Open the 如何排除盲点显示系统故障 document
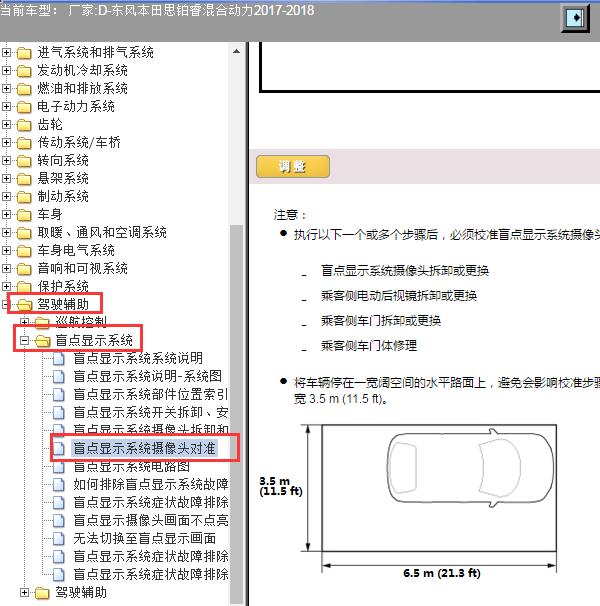Screen dimensions: 600x606 (x=151, y=484)
